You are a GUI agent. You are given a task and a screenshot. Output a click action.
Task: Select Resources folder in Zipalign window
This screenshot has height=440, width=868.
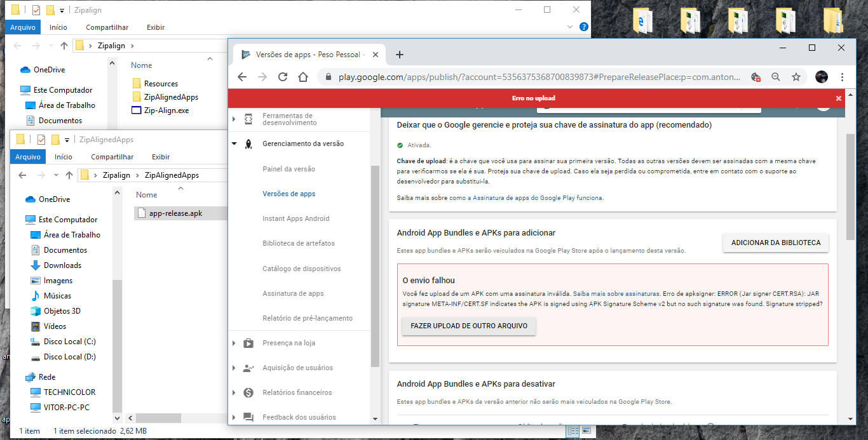click(x=161, y=84)
